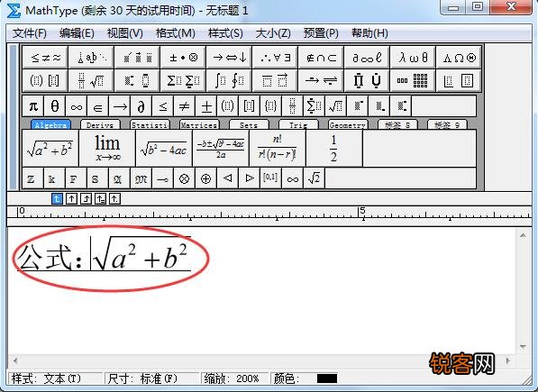538x392 pixels.
Task: Open lowercase Greek letters palette
Action: coord(413,58)
